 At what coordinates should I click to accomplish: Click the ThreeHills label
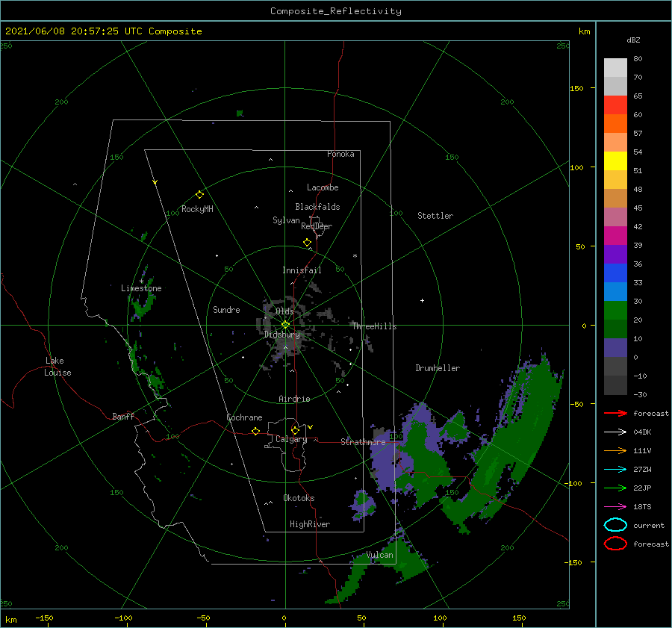375,326
